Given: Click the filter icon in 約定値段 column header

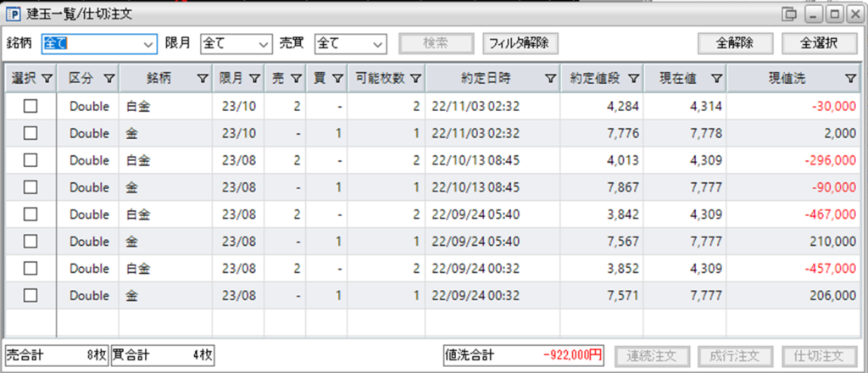Looking at the screenshot, I should [632, 79].
